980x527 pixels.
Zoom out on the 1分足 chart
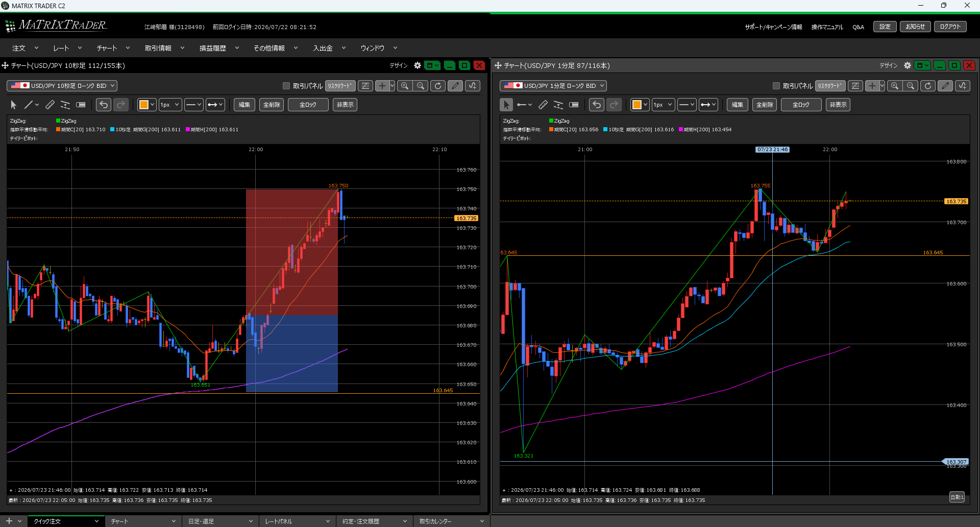point(911,86)
